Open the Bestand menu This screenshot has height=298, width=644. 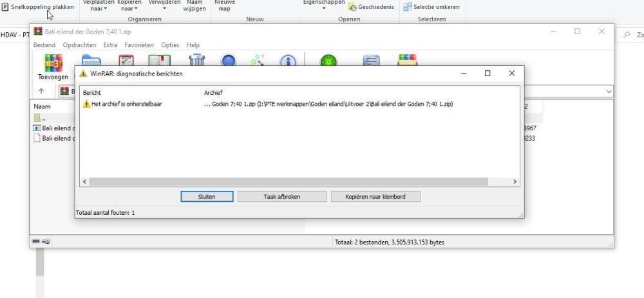[44, 45]
